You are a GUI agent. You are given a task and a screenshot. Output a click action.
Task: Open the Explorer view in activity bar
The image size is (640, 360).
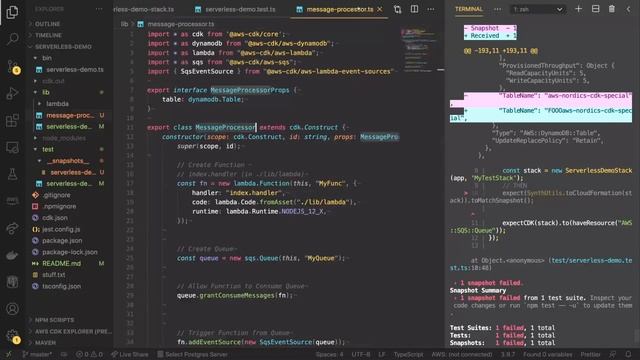12,12
